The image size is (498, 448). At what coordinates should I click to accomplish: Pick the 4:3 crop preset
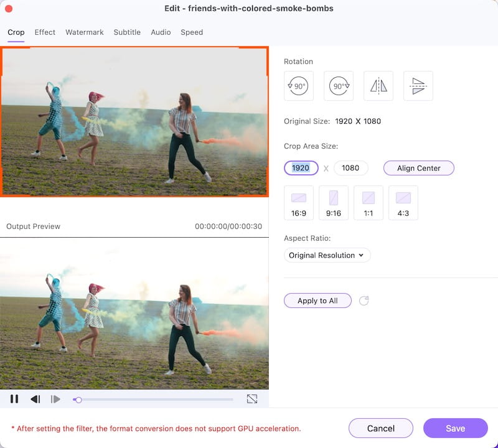point(403,203)
